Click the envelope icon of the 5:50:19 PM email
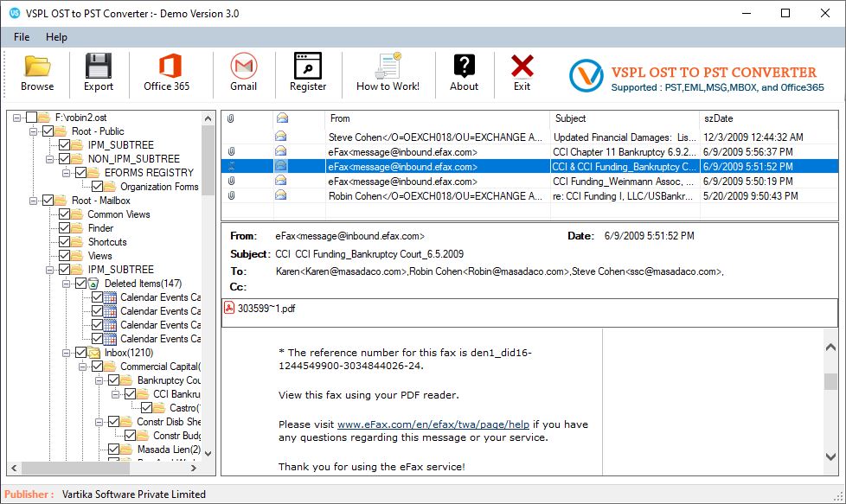 pos(280,181)
